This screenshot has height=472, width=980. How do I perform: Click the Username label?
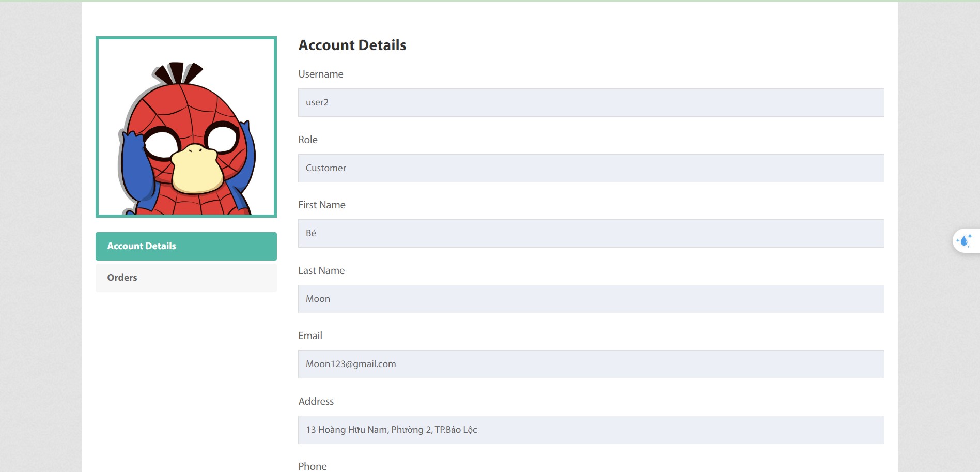[x=321, y=74]
